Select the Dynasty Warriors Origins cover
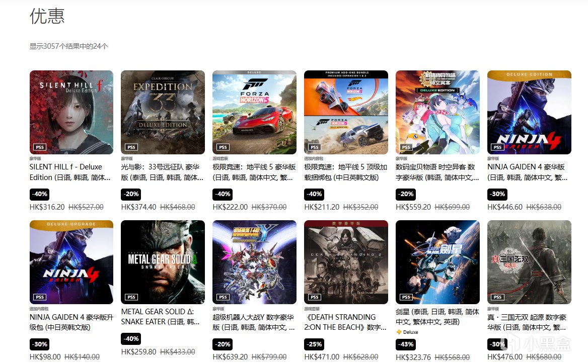The width and height of the screenshot is (588, 364). pyautogui.click(x=529, y=262)
